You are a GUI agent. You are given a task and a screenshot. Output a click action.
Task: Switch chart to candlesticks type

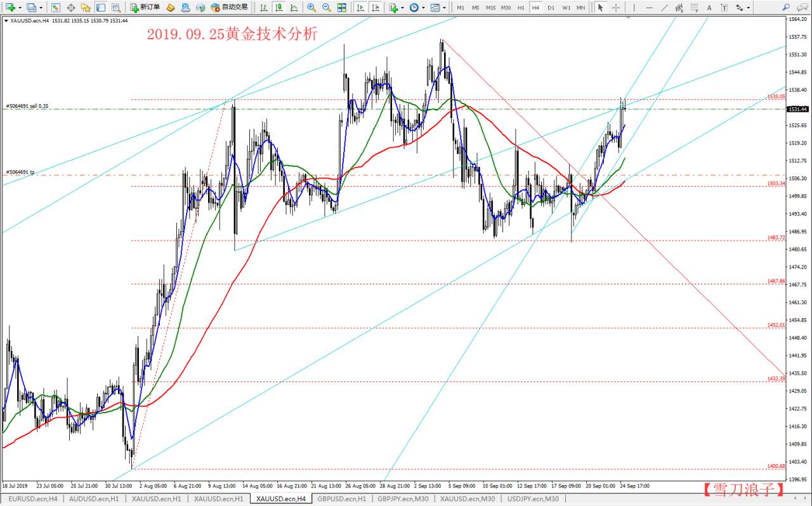[x=279, y=8]
